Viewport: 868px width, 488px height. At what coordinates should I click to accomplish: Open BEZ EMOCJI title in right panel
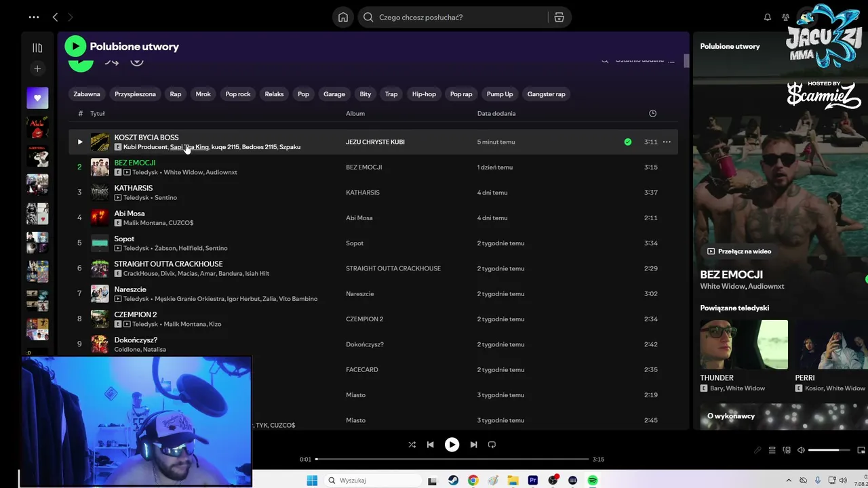coord(732,274)
